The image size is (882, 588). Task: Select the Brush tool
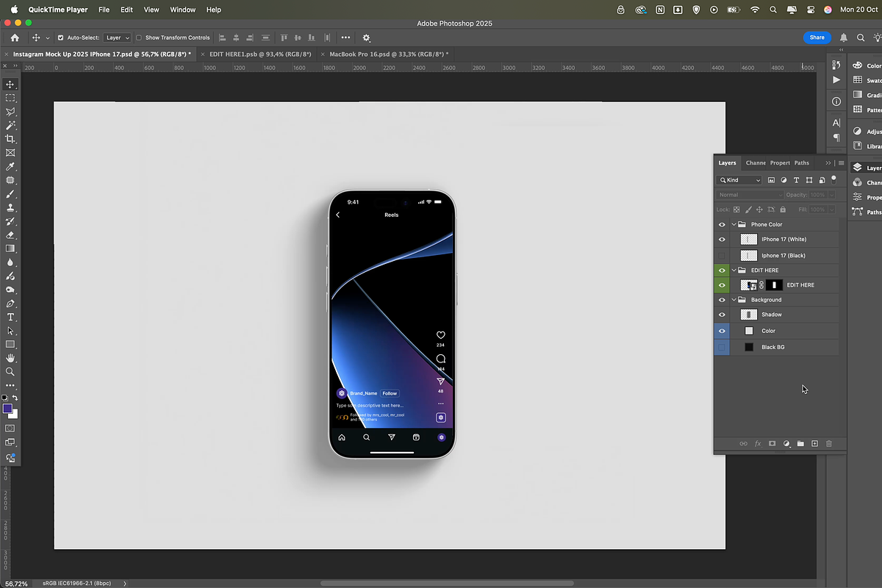coord(10,194)
